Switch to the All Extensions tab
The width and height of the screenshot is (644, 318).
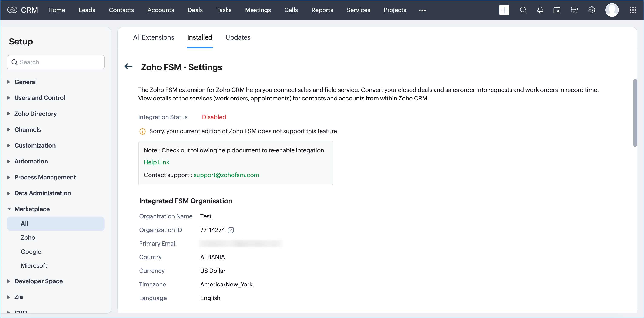coord(153,37)
